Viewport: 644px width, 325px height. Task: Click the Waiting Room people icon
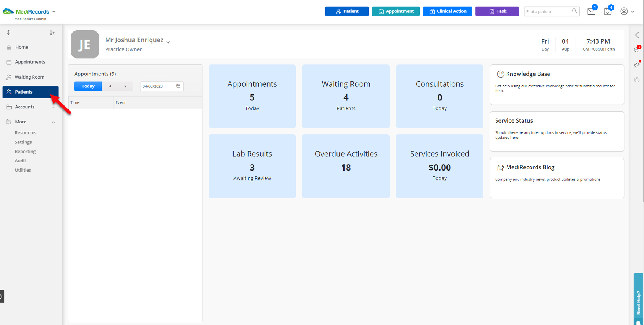tap(9, 77)
